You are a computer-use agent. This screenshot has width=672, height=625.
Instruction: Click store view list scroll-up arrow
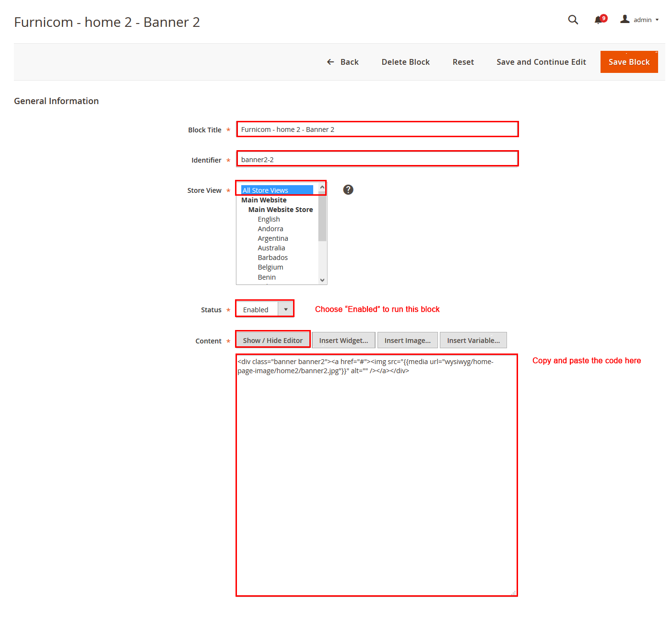coord(322,187)
